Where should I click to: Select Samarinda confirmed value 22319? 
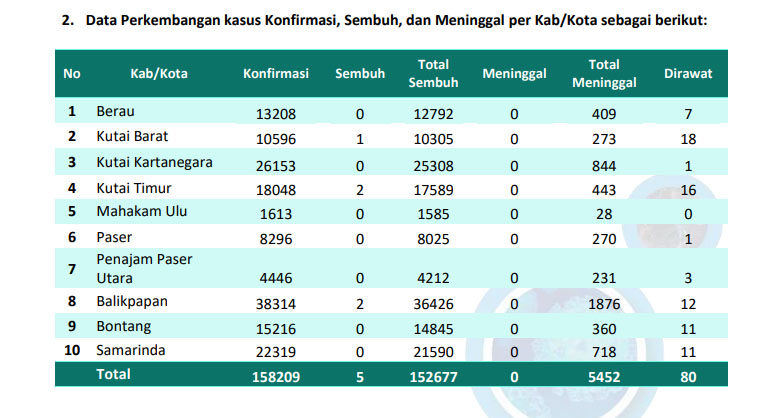tap(276, 352)
